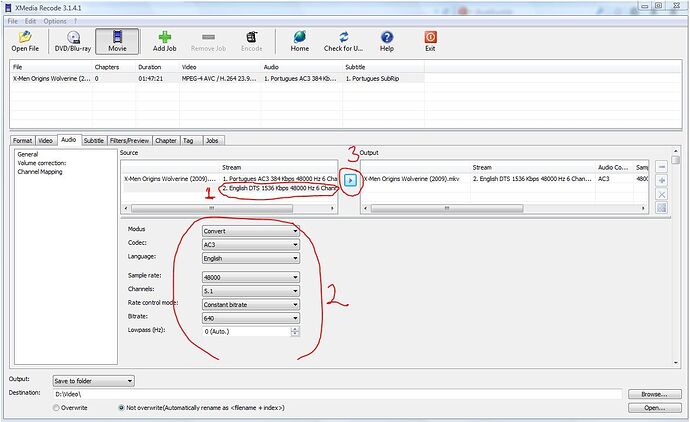Switch to the Jobs tab
Viewport: 690px width, 422px height.
pyautogui.click(x=212, y=140)
